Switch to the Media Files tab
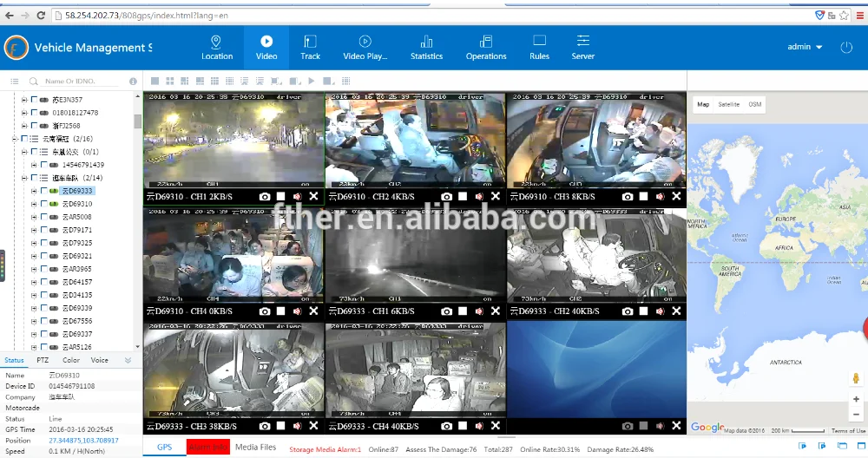Image resolution: width=868 pixels, height=458 pixels. coord(256,447)
